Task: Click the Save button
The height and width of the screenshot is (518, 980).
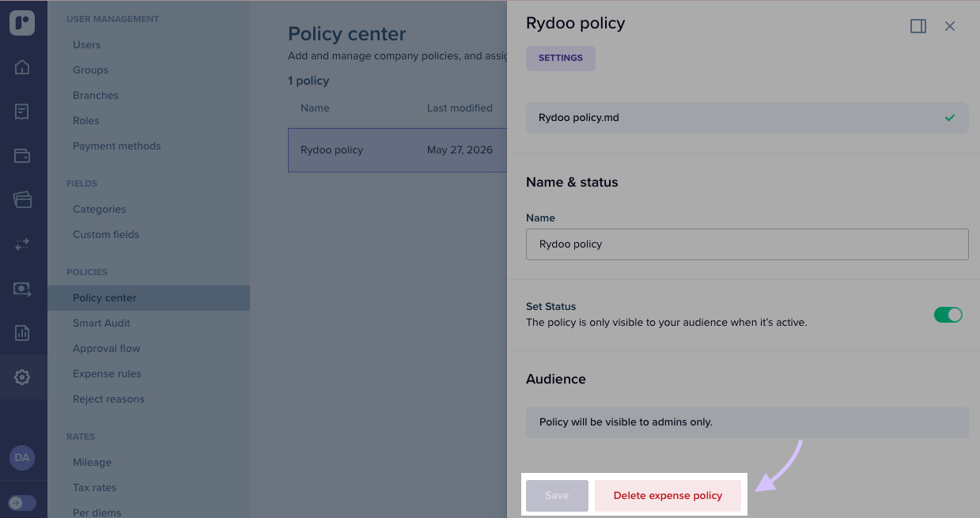Action: (557, 496)
